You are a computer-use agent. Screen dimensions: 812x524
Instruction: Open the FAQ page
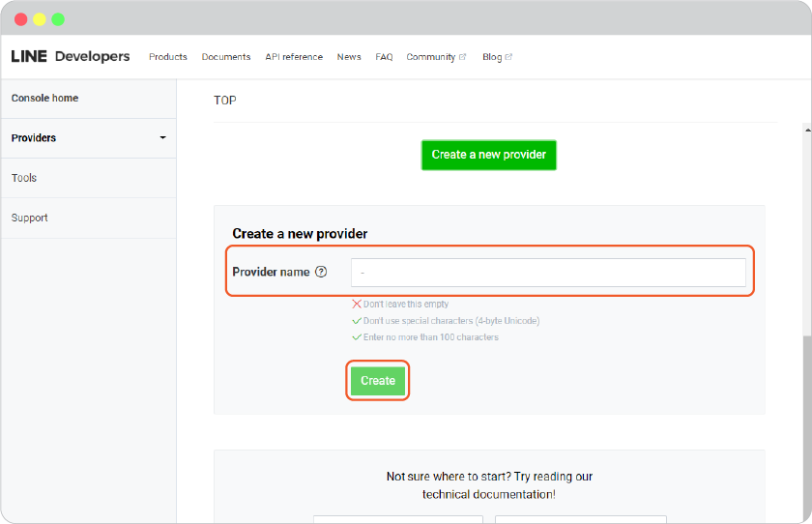384,57
